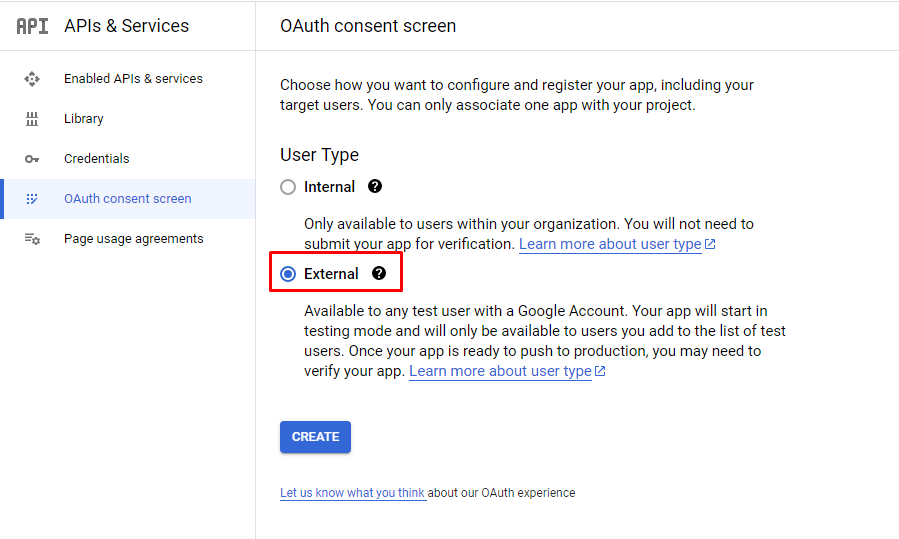Click the Credentials key icon
The width and height of the screenshot is (899, 539).
click(x=32, y=159)
